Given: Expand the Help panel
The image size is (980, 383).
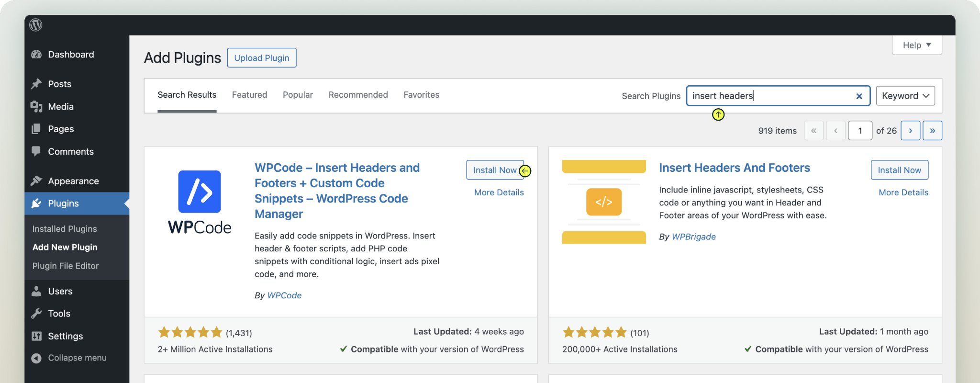Looking at the screenshot, I should [x=917, y=45].
